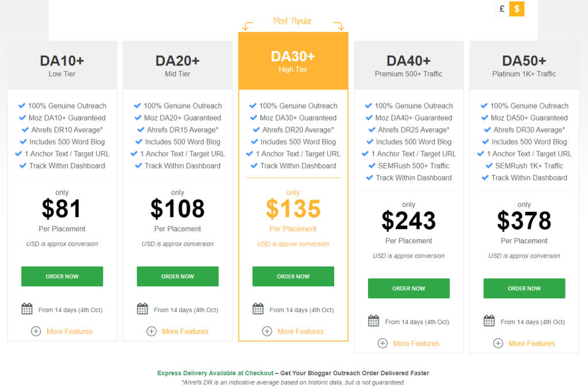Click plus circle icon in DA50+ card

pyautogui.click(x=498, y=343)
